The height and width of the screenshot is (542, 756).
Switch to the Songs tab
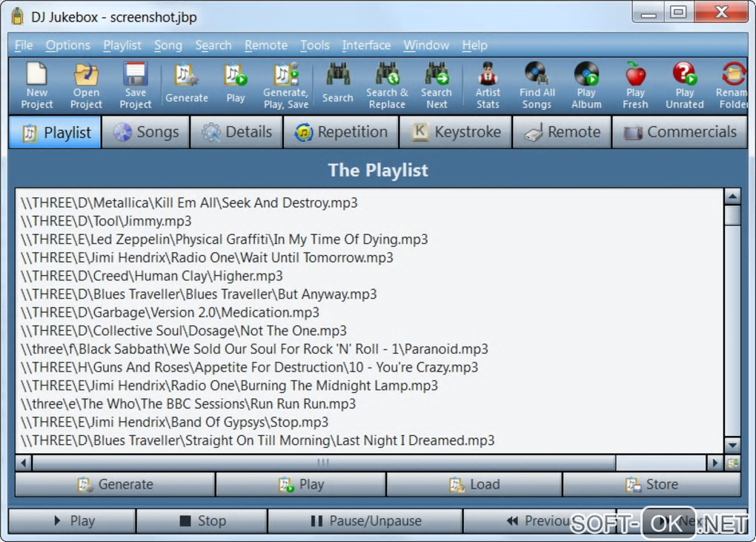point(145,132)
